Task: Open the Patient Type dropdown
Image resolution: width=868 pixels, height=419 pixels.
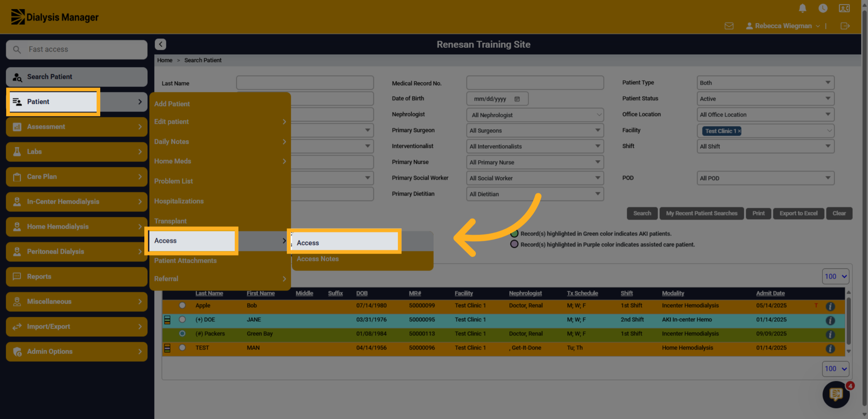Action: coord(765,83)
